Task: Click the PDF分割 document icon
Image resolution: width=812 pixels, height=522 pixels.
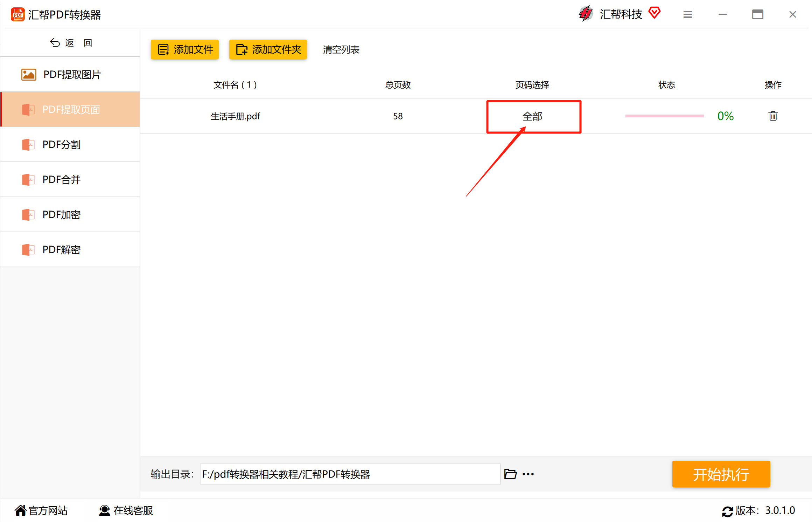Action: coord(28,144)
